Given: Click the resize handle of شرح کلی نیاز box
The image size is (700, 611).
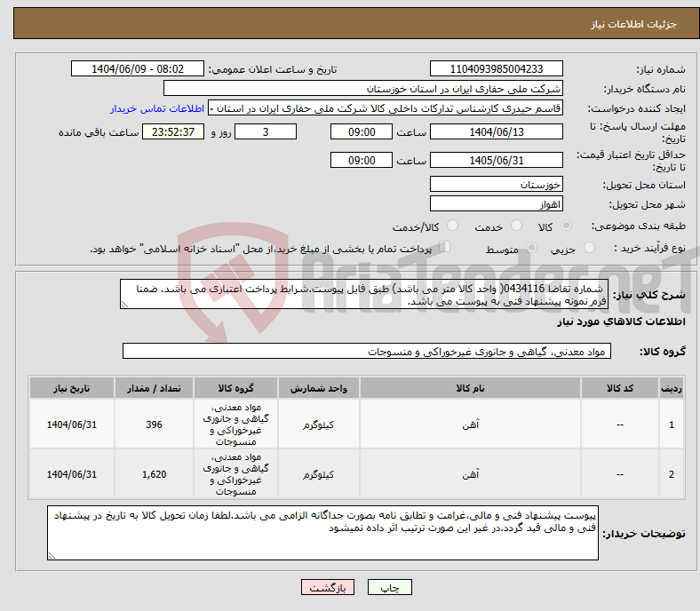Looking at the screenshot, I should click(124, 305).
